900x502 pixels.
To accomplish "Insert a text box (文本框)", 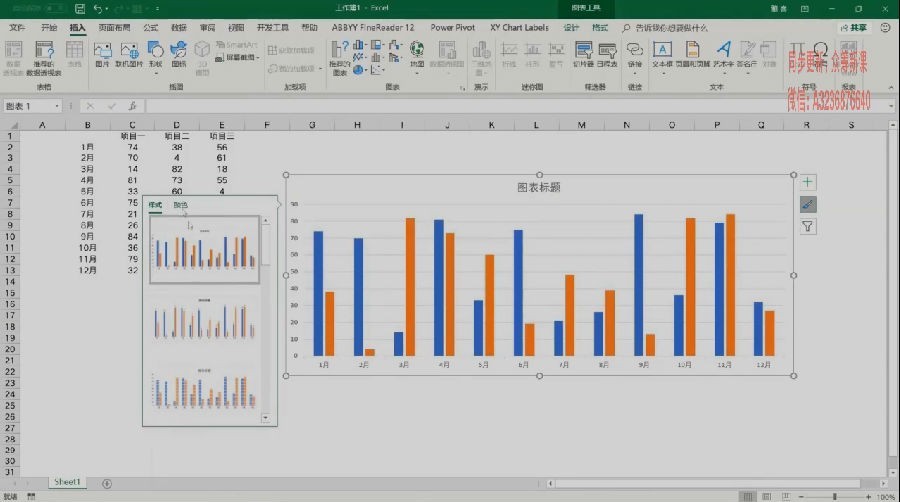I will (662, 55).
